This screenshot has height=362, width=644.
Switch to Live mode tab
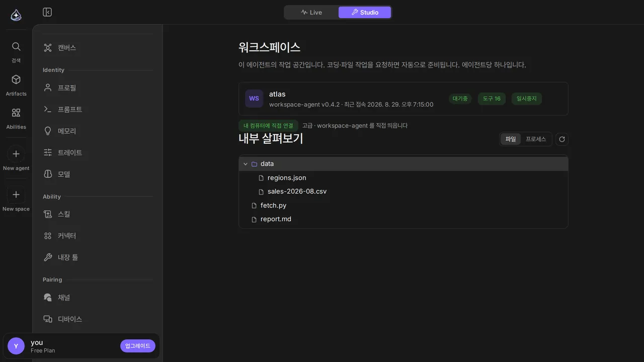(311, 12)
